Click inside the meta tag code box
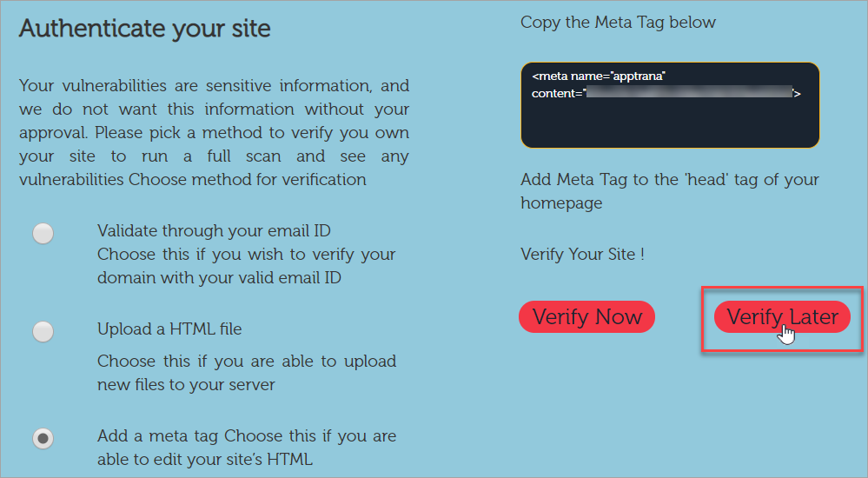868x478 pixels. coord(670,105)
